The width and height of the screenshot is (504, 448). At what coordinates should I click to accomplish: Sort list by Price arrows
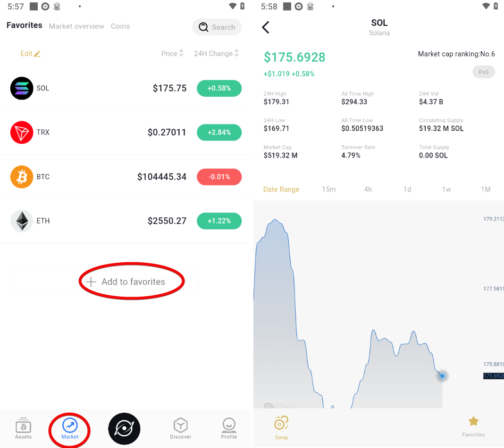point(181,53)
